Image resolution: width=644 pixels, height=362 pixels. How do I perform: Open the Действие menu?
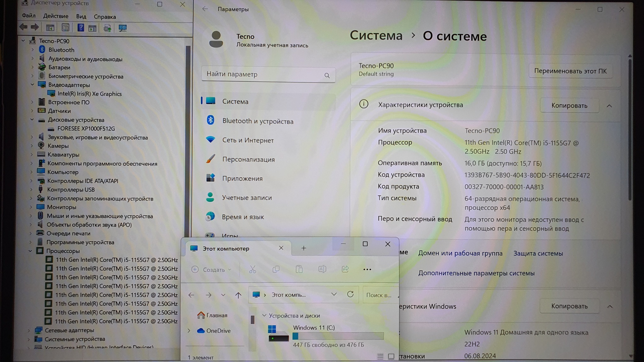point(56,16)
